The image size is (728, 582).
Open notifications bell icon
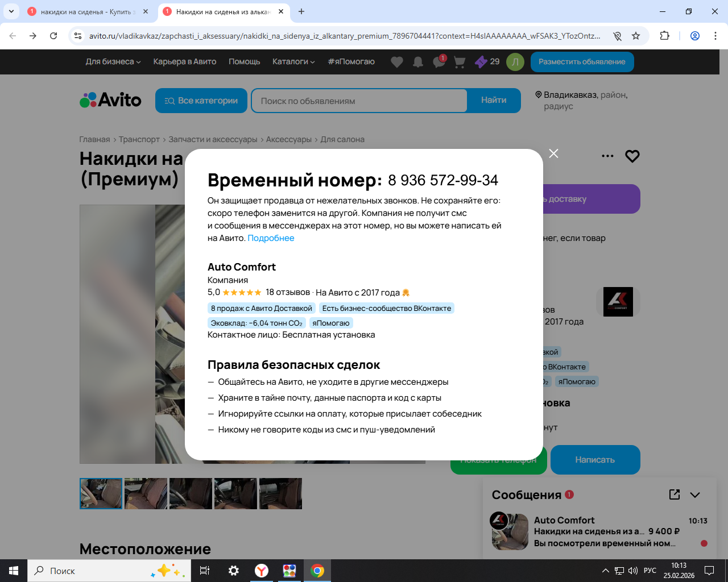tap(418, 62)
